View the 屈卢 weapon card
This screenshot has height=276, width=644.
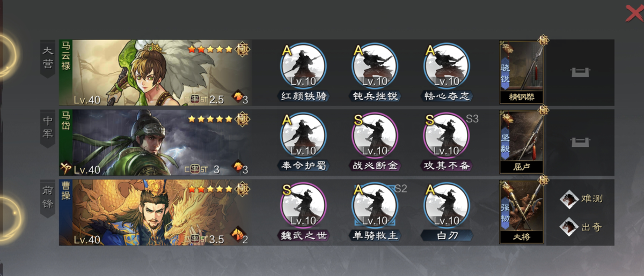coord(521,142)
